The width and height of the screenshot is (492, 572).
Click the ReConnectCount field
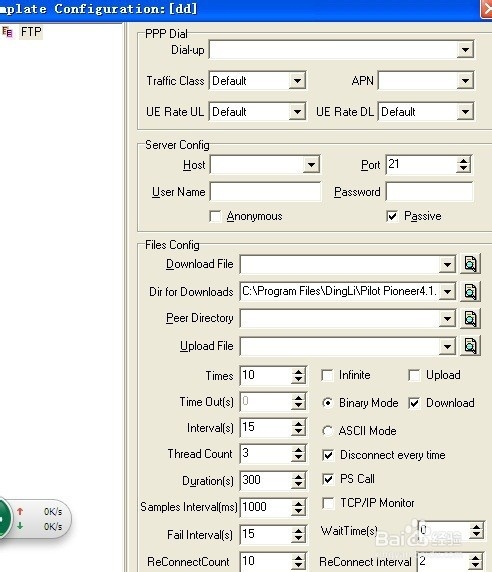(266, 561)
